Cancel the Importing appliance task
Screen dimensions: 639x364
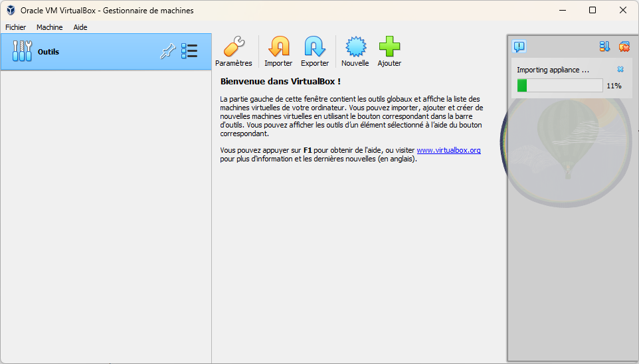620,69
